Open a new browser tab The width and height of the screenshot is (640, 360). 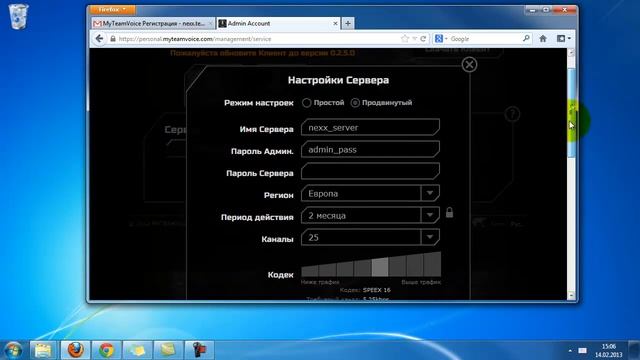348,24
